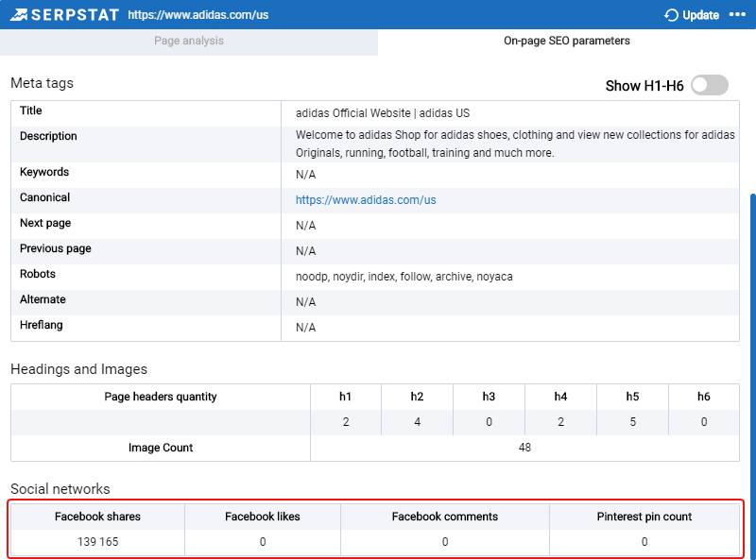Viewport: 756px width, 560px height.
Task: Click the h5 count value 5
Action: [x=632, y=422]
